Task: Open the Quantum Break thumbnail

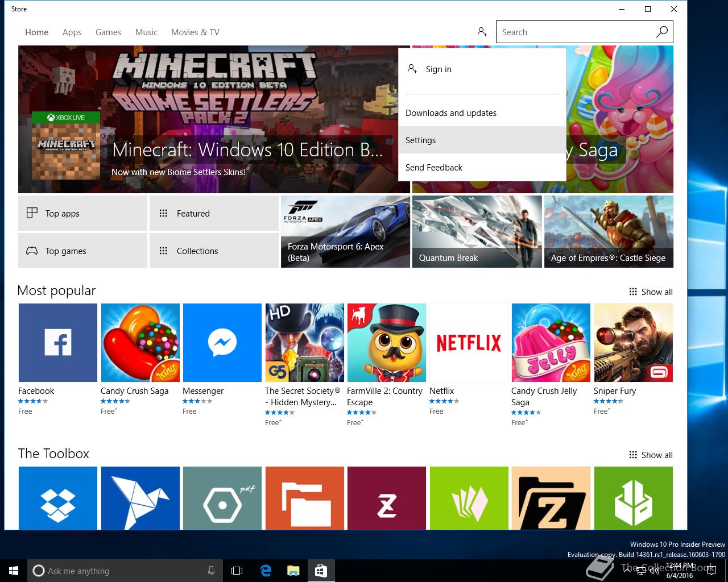Action: [477, 232]
